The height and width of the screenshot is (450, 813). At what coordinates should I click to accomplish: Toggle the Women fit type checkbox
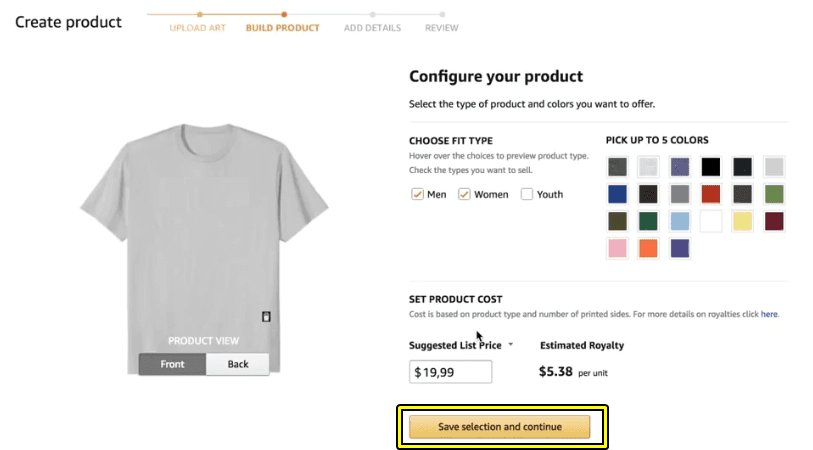click(x=464, y=195)
